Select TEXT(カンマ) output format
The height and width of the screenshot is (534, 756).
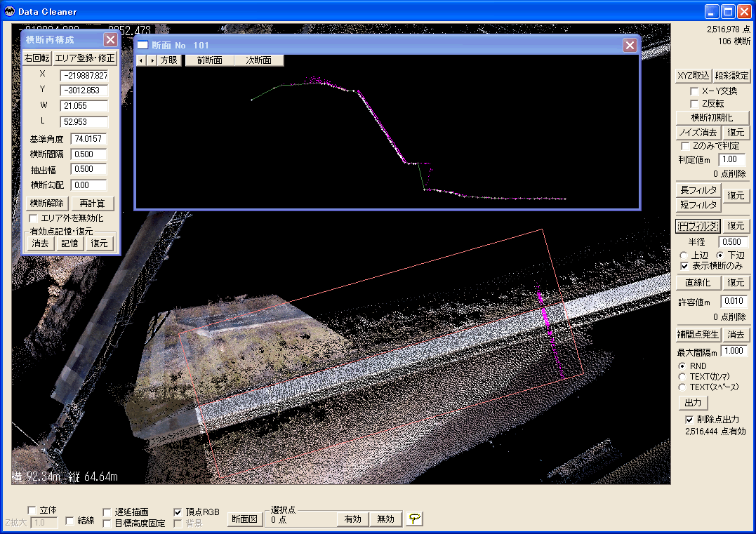coord(682,376)
